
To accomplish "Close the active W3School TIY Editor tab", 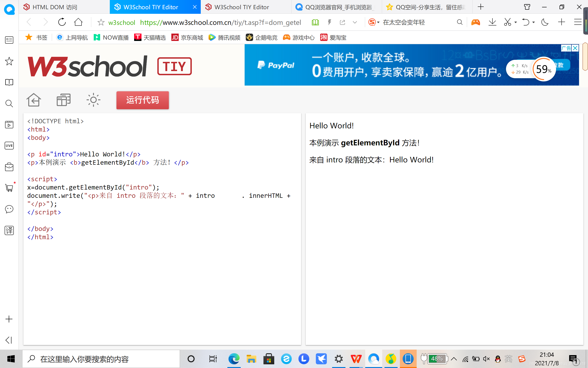I will (195, 7).
